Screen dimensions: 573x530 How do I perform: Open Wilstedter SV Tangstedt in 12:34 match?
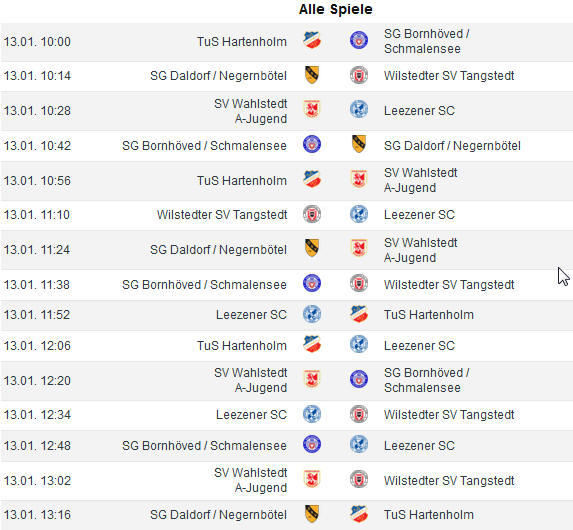click(x=449, y=414)
